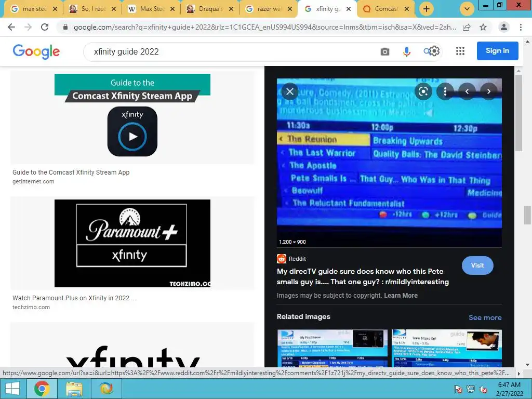The width and height of the screenshot is (532, 399).
Task: Click the Chrome taskbar icon
Action: click(42, 389)
